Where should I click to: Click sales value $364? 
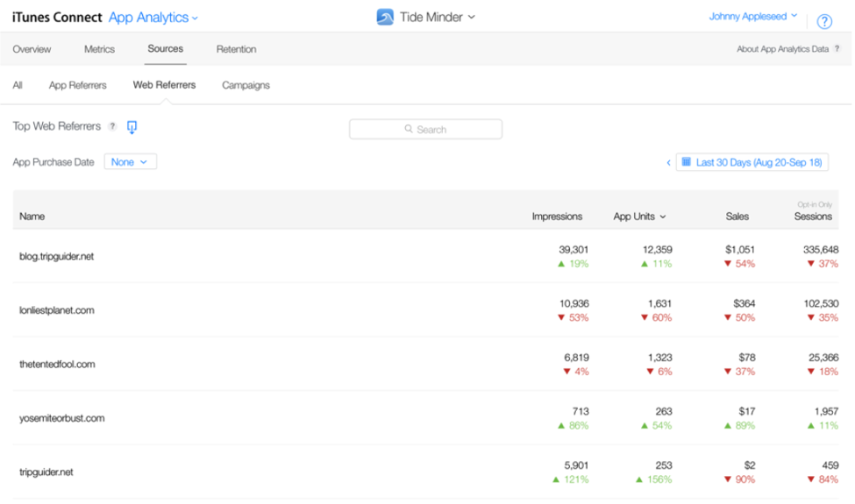click(745, 303)
